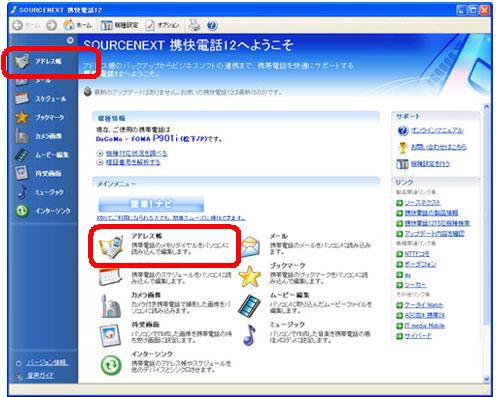Open the ケータイ Watch link
Viewport: 500px width, 397px height.
[424, 305]
